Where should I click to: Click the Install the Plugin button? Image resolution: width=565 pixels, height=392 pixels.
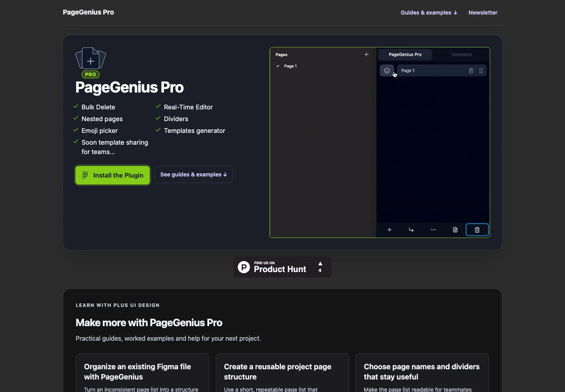click(113, 175)
